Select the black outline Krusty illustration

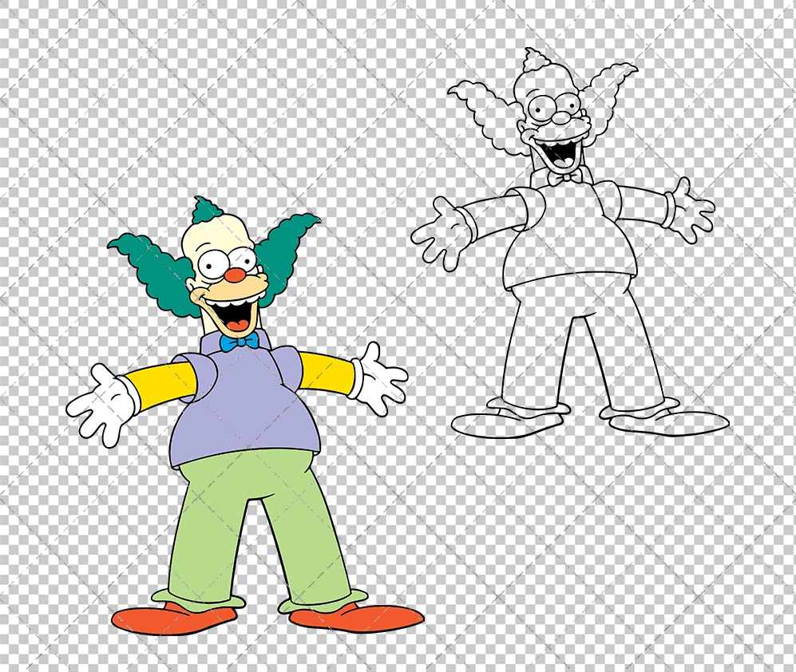(568, 243)
